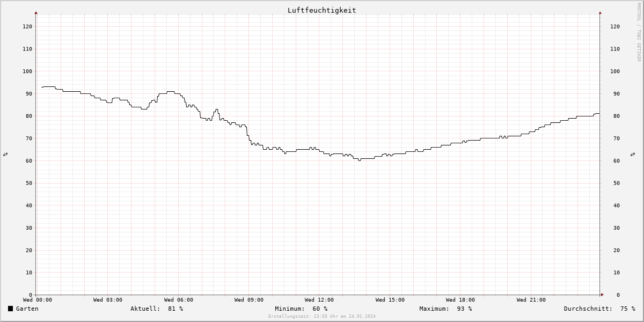Viewport: 644px width, 322px height.
Task: Click the right axis 90 label
Action: 613,94
